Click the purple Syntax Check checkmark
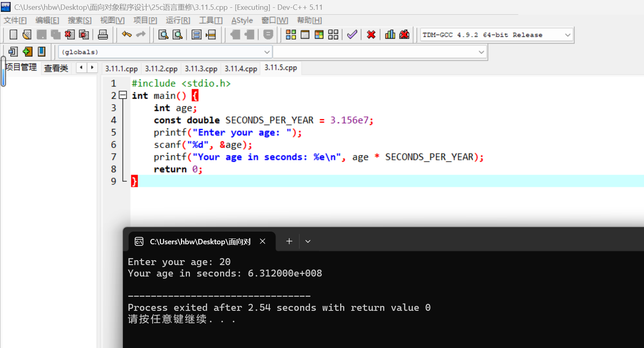Screen dimensions: 644x348 point(352,35)
